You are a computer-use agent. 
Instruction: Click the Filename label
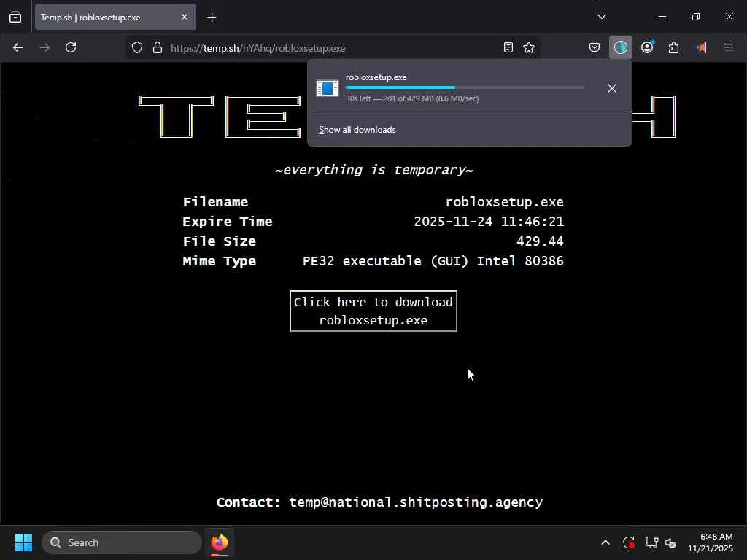click(x=215, y=202)
